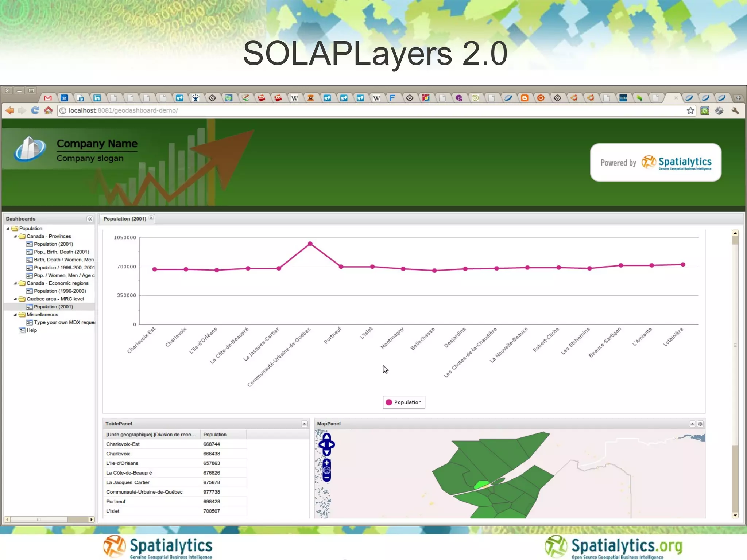Collapse the Population root folder
The width and height of the screenshot is (747, 560).
coord(8,228)
